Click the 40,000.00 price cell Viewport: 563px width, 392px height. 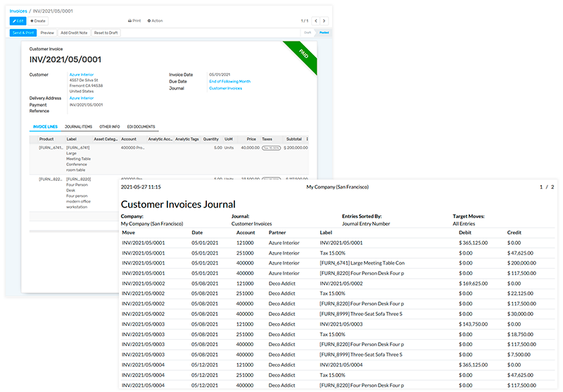[251, 148]
